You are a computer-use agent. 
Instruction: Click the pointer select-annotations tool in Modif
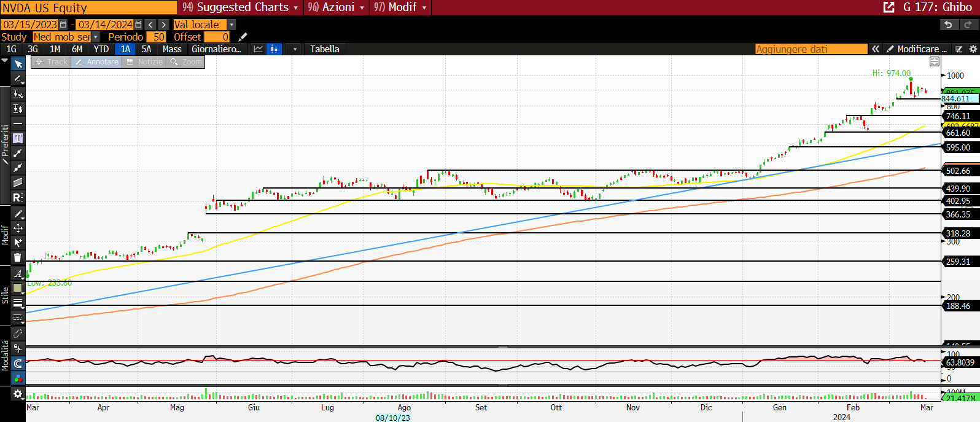[x=18, y=243]
